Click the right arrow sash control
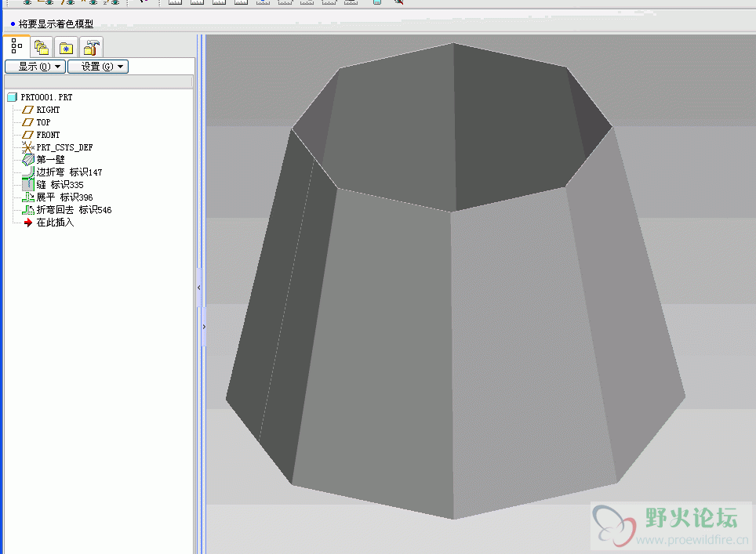The image size is (756, 554). point(204,327)
